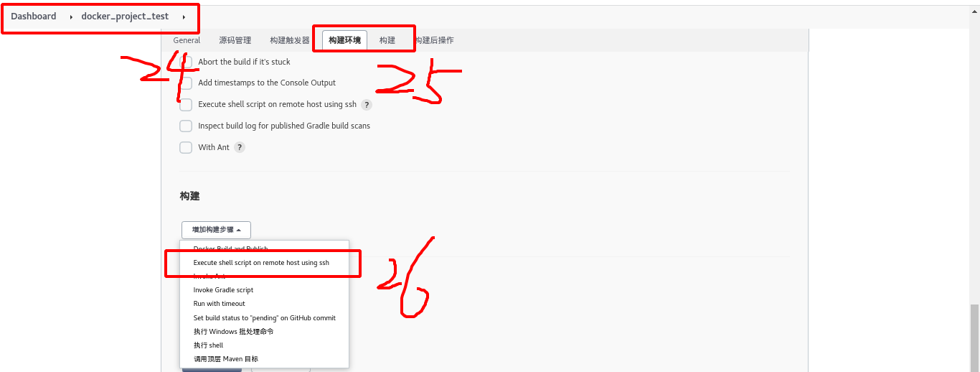The image size is (980, 372).
Task: Switch to the General tab
Action: [187, 40]
